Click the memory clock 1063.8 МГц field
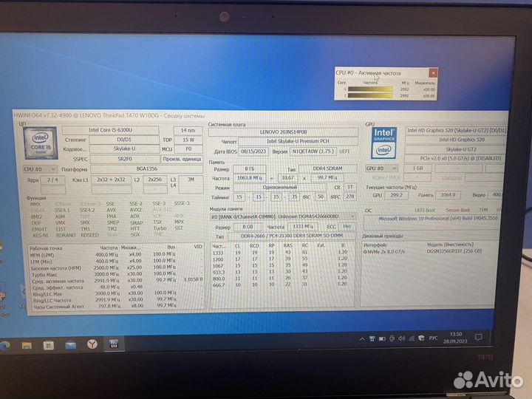The width and height of the screenshot is (532, 399). (250, 178)
